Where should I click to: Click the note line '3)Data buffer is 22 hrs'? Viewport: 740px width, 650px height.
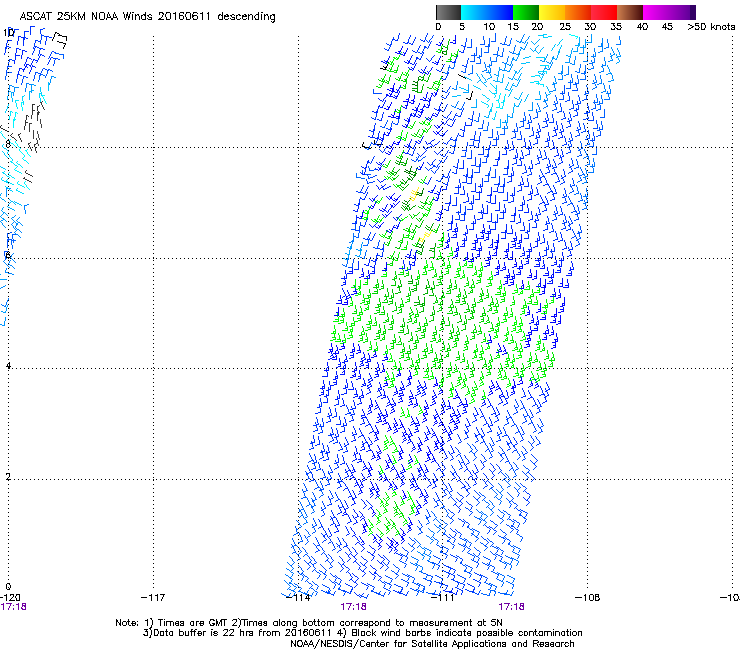tap(362, 633)
